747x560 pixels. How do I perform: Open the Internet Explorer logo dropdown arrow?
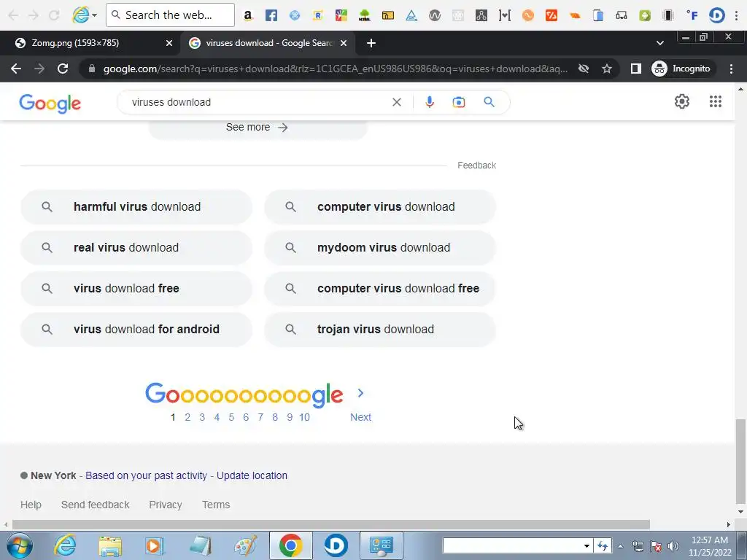point(94,15)
